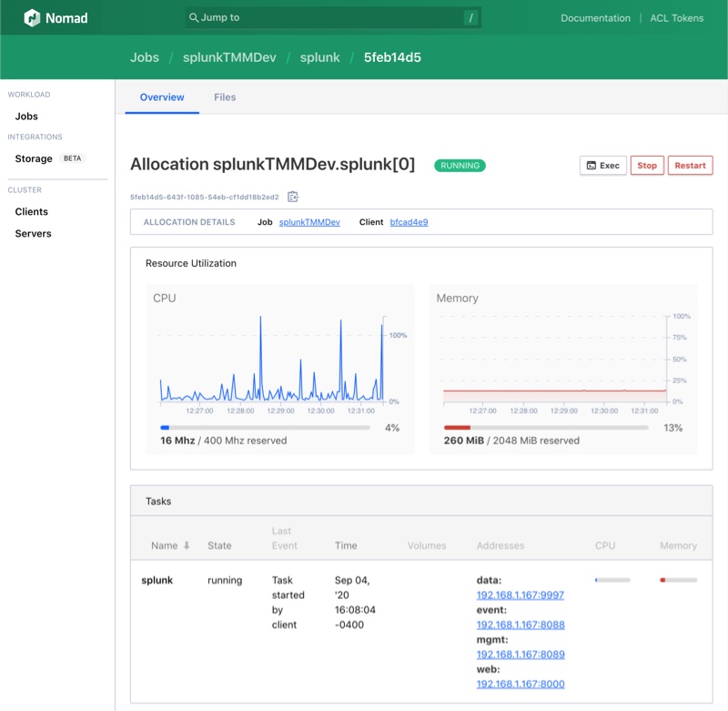
Task: Sort tasks by State column
Action: [x=219, y=545]
